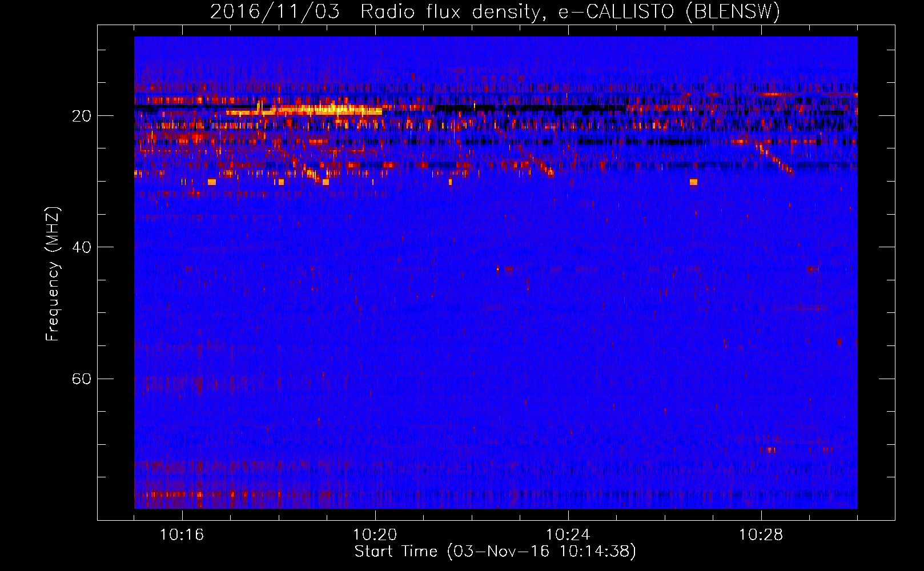Click the '10:16' time tick label
924x571 pixels.
coord(182,534)
